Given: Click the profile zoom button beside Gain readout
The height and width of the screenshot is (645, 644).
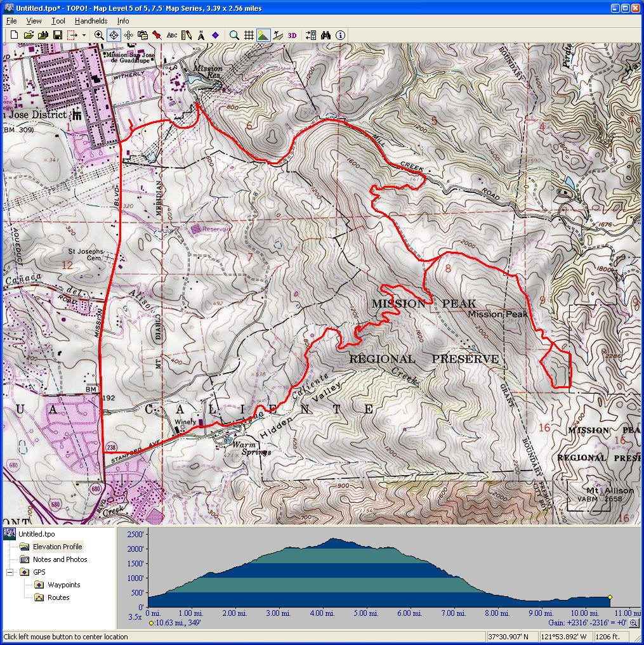Looking at the screenshot, I should pos(633,623).
